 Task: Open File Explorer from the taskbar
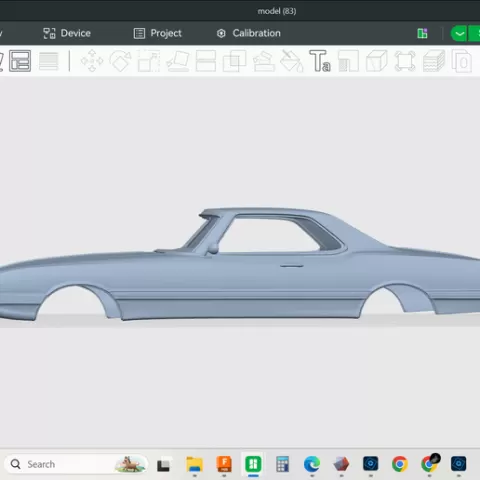194,464
